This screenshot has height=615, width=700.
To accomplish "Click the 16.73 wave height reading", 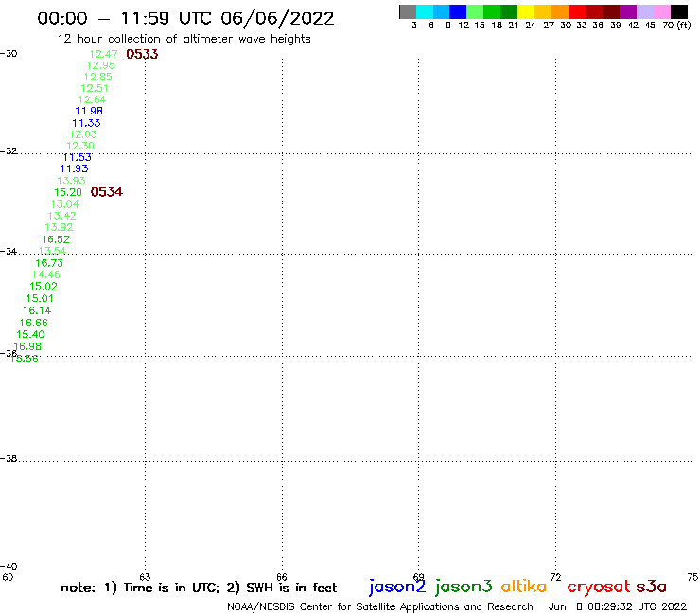I will pos(49,263).
